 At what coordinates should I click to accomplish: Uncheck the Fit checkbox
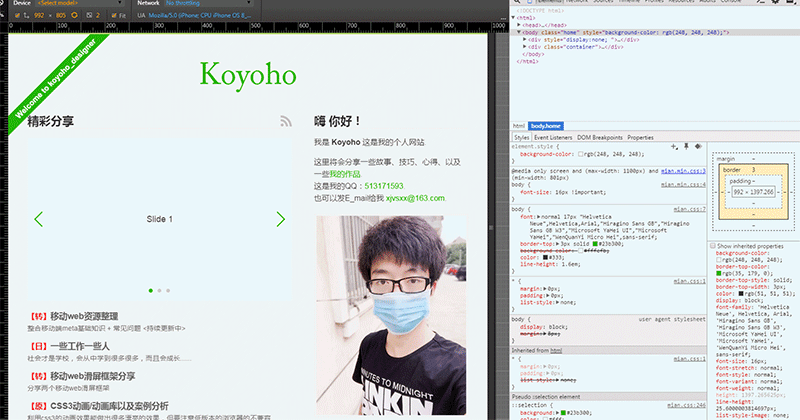(x=114, y=15)
